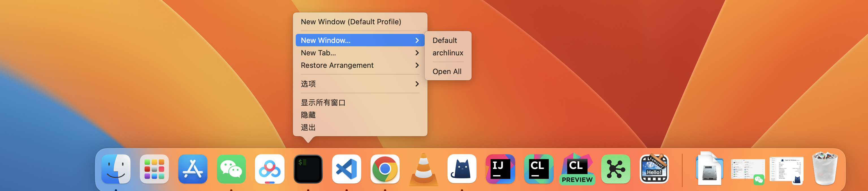Open the Trash in the Dock
Image resolution: width=868 pixels, height=191 pixels.
(x=824, y=169)
